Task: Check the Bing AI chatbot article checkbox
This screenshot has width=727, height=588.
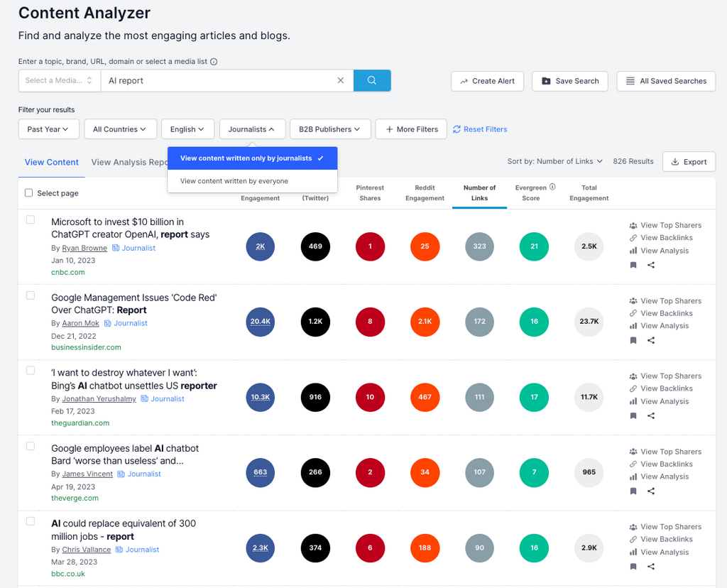Action: coord(30,370)
